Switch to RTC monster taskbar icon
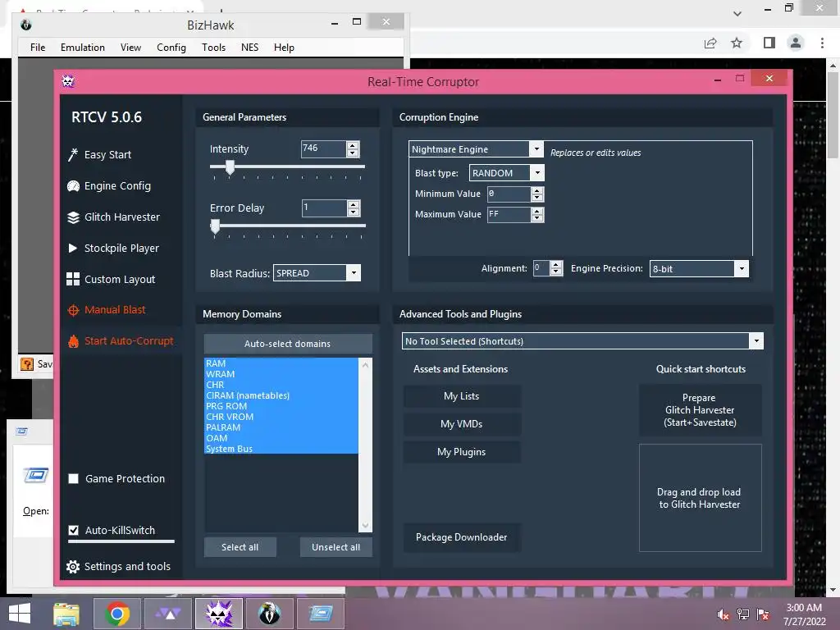 (219, 614)
